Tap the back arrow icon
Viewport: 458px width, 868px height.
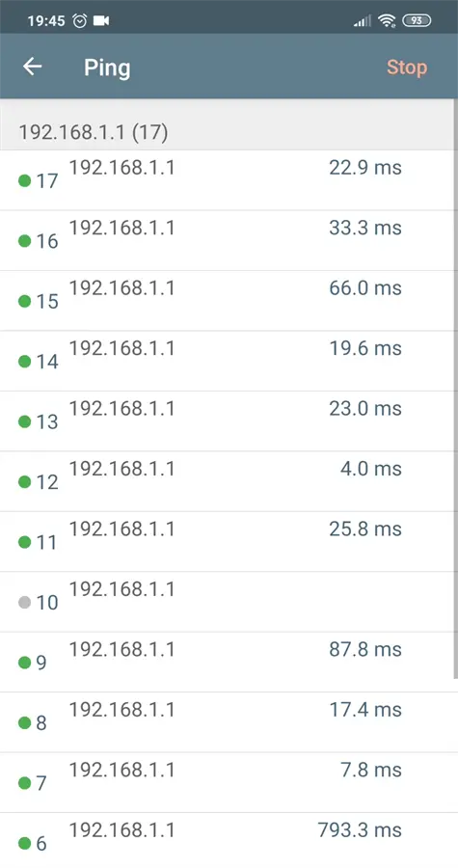(32, 67)
